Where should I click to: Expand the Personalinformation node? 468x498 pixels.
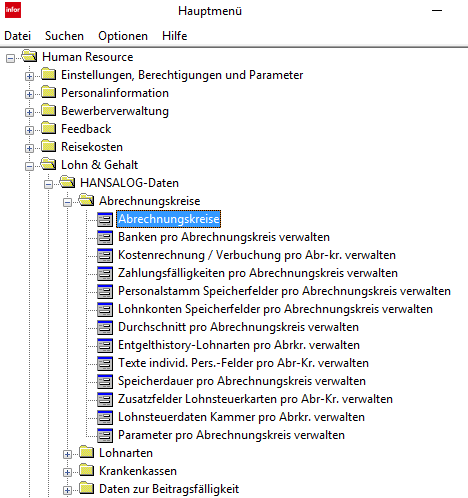pyautogui.click(x=29, y=94)
